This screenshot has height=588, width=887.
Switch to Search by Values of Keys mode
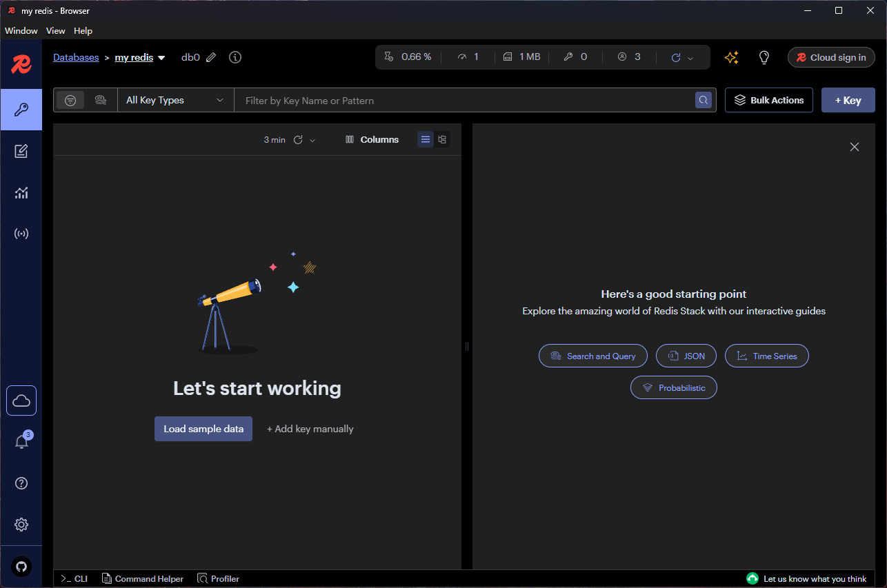point(100,100)
